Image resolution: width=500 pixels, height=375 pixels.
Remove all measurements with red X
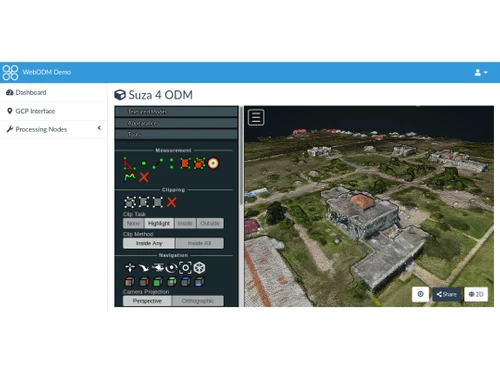point(144,177)
